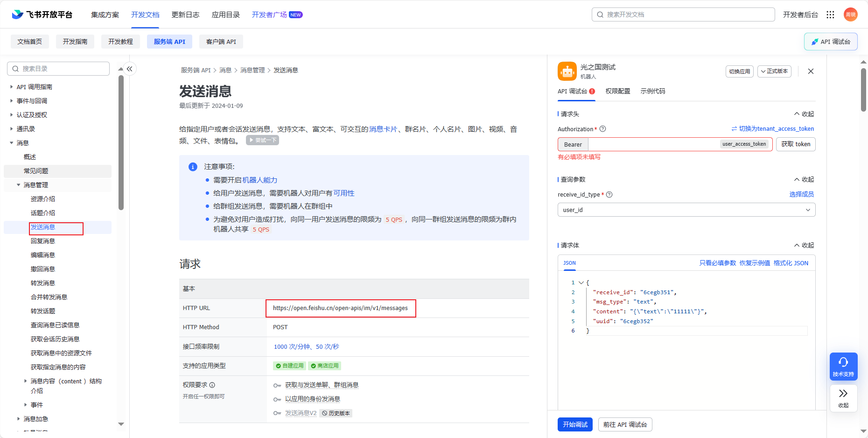Click the 1000 次/分钟、50 次/秒 rate limit link

(x=306, y=346)
